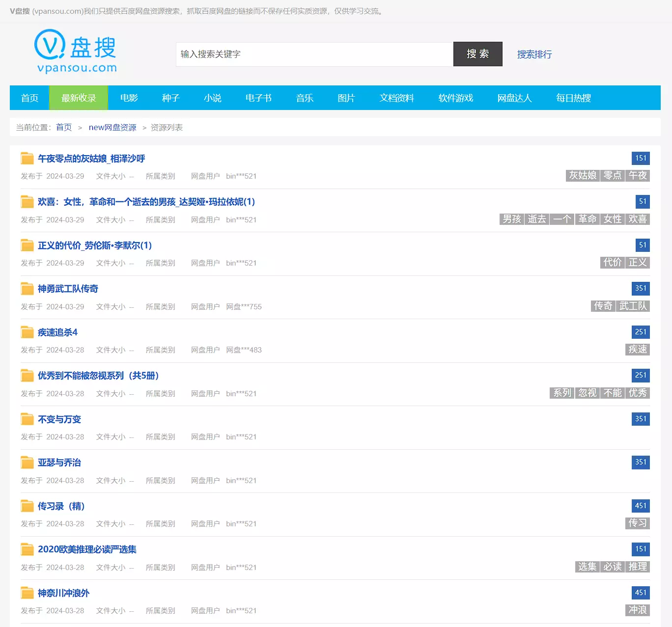Click folder icon next to 不变与万变
The image size is (672, 627).
click(27, 419)
